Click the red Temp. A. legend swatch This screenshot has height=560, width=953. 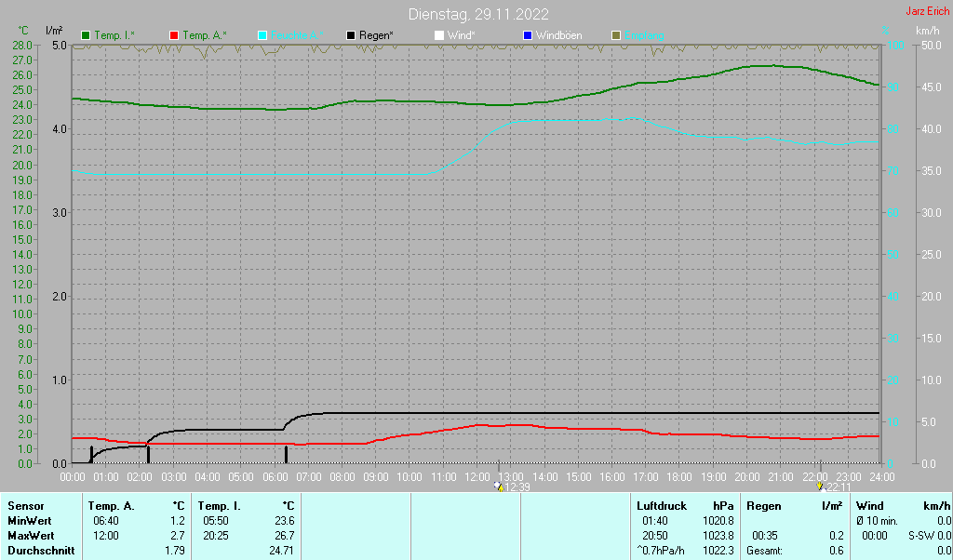[x=174, y=35]
